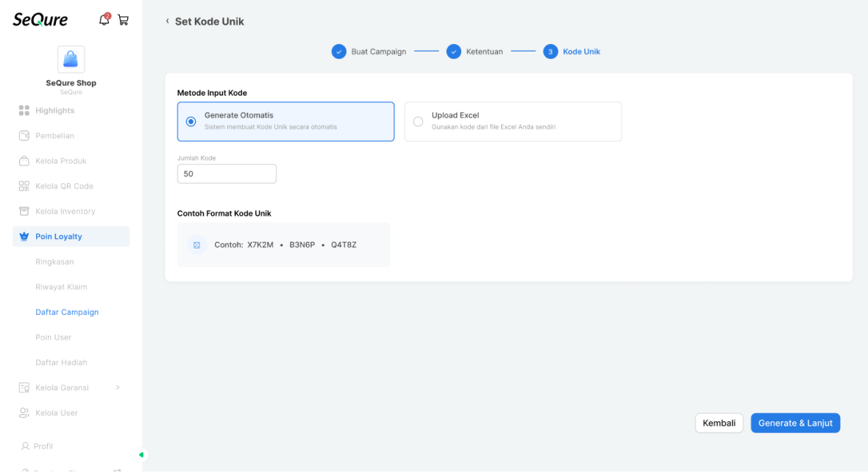Click the Kembali button
Screen dimensions: 868x472
719,423
